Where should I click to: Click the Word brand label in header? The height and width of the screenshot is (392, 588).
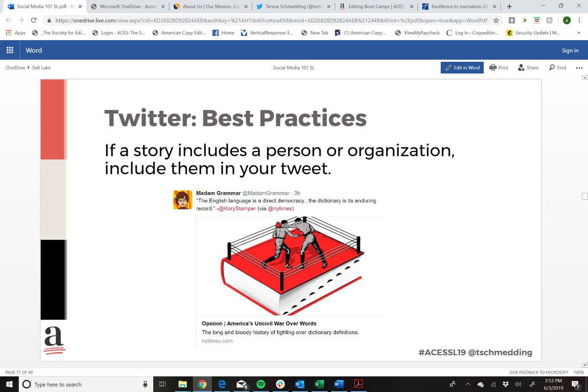tap(34, 50)
